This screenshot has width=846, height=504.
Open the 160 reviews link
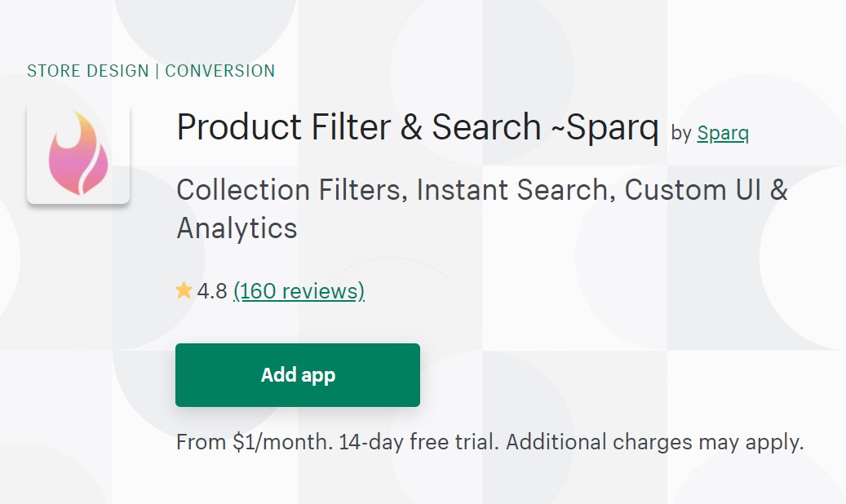pos(299,291)
